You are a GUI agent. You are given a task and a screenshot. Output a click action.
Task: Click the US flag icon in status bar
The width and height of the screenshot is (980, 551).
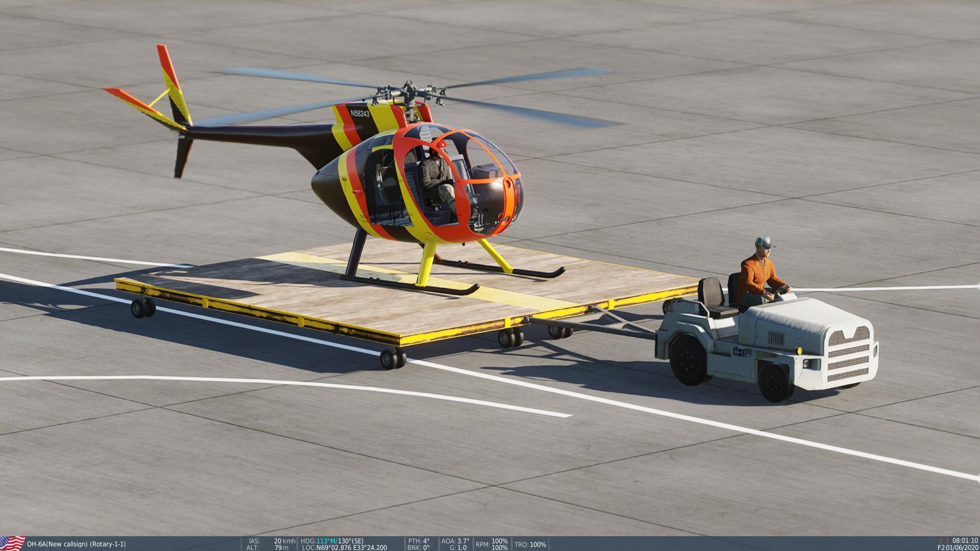[x=12, y=543]
